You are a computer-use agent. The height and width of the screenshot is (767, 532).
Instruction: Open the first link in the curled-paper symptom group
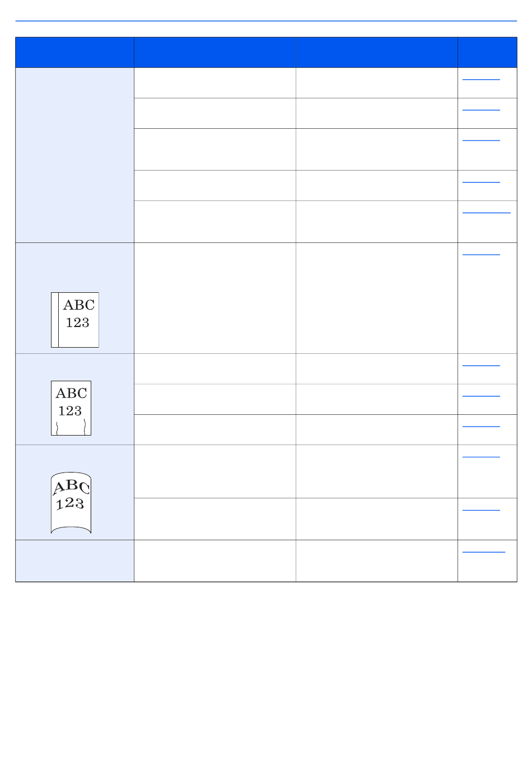pyautogui.click(x=481, y=456)
